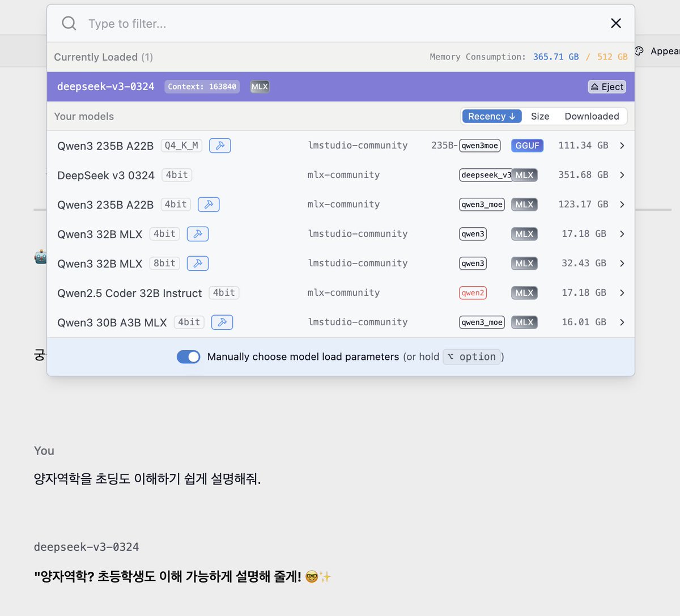
Task: Click MLX badge on Qwen3 30B A3B row
Action: click(x=524, y=322)
